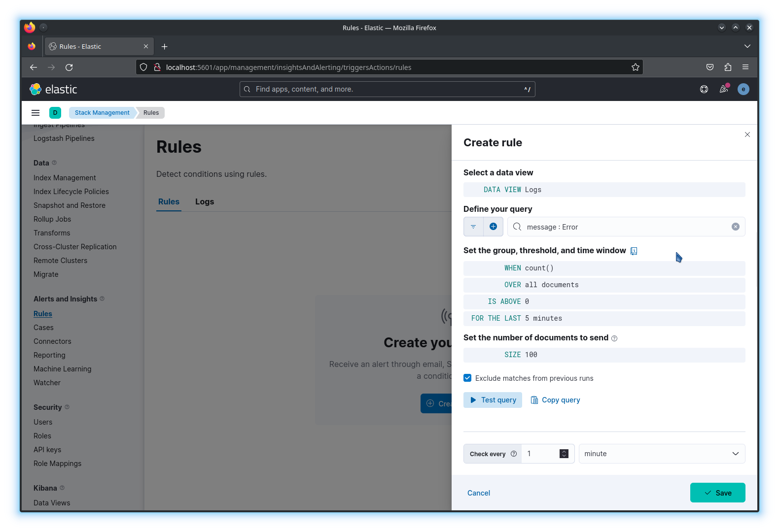Image resolution: width=779 pixels, height=532 pixels.
Task: Open Logstash Pipelines page
Action: click(x=64, y=138)
